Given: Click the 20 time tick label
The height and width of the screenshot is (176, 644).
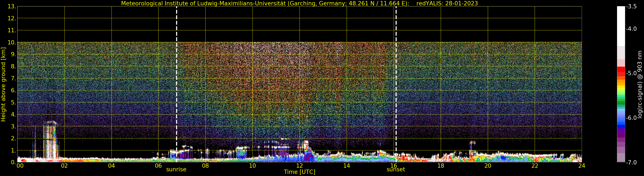Looking at the screenshot, I should tap(488, 166).
